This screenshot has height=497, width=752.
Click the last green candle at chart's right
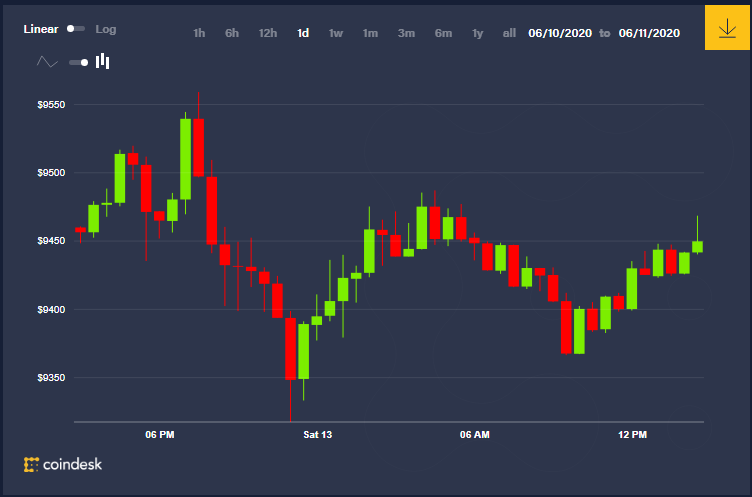[697, 247]
